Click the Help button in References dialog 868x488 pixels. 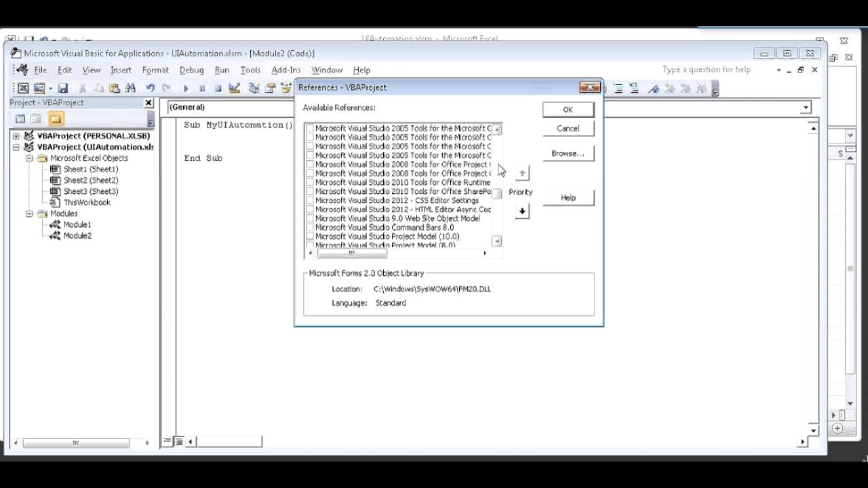point(568,197)
